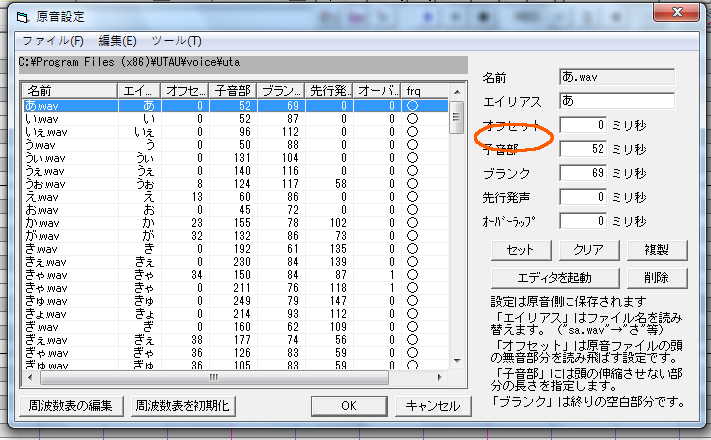The image size is (711, 440).
Task: Select the ぎゃ.wav row
Action: pyautogui.click(x=235, y=353)
